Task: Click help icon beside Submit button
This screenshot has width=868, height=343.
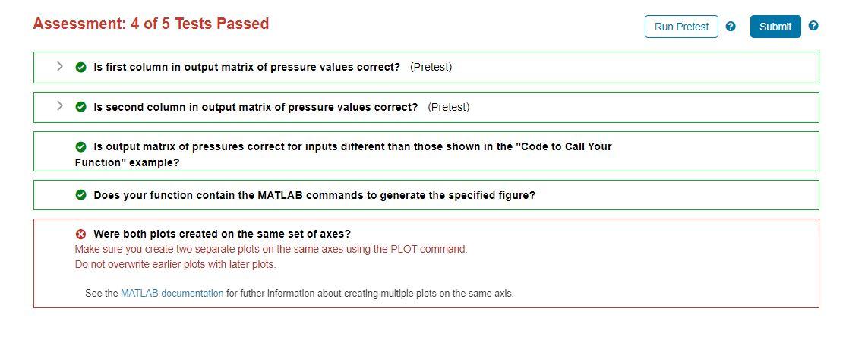Action: tap(813, 26)
